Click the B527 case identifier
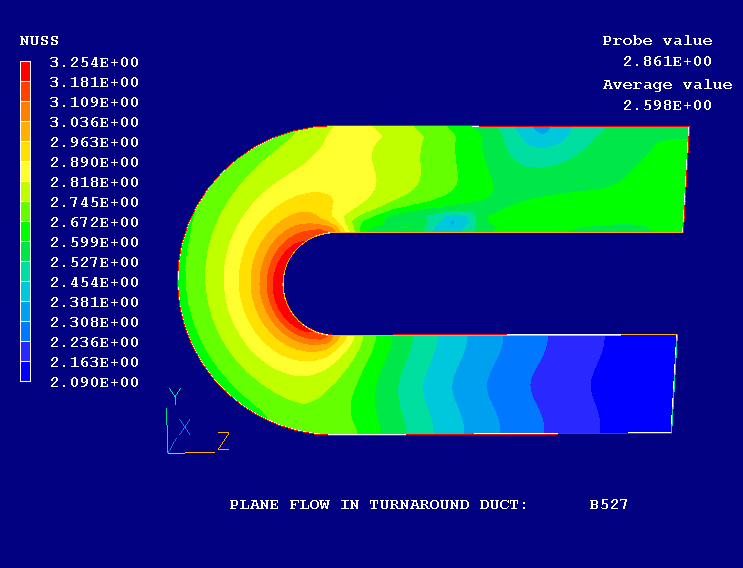The width and height of the screenshot is (743, 568). click(608, 504)
